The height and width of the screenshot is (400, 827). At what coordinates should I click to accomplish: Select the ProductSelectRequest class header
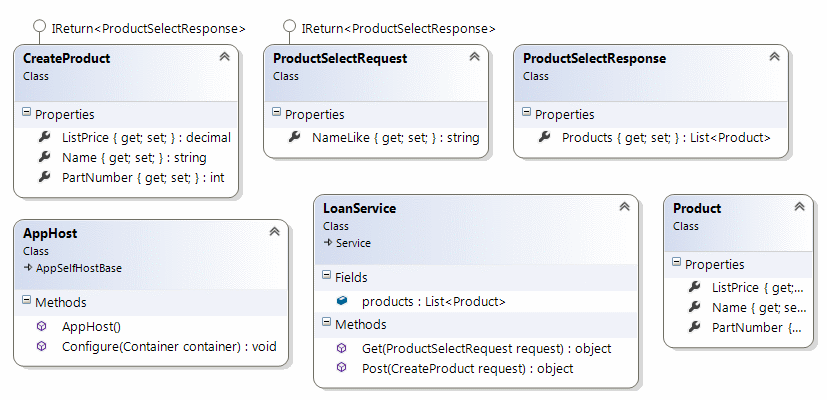click(340, 59)
